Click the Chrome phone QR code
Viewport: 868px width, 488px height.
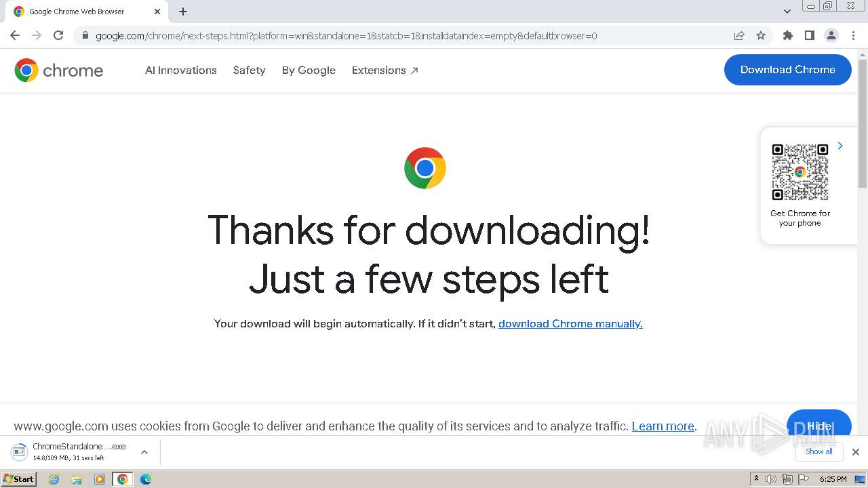(x=800, y=172)
